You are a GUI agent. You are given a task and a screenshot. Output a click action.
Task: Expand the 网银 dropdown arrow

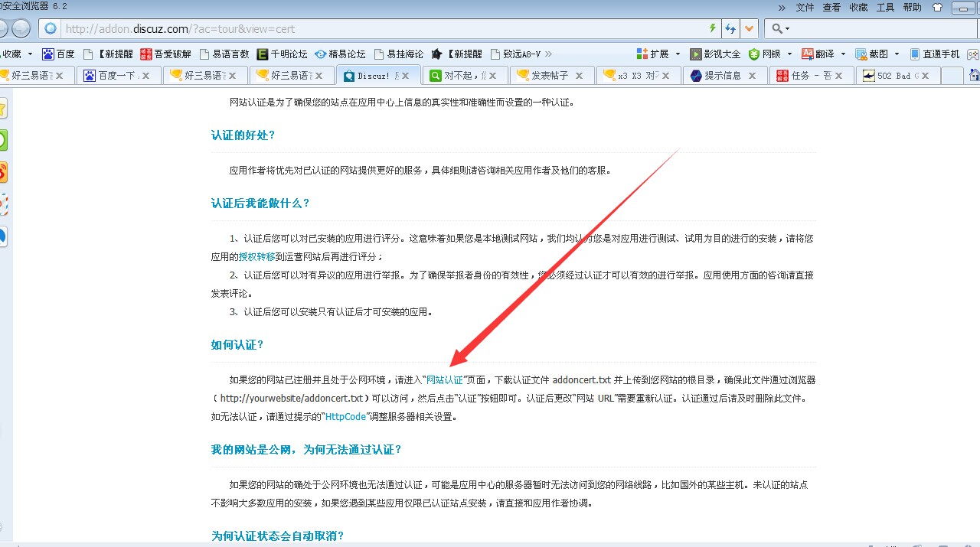(789, 53)
